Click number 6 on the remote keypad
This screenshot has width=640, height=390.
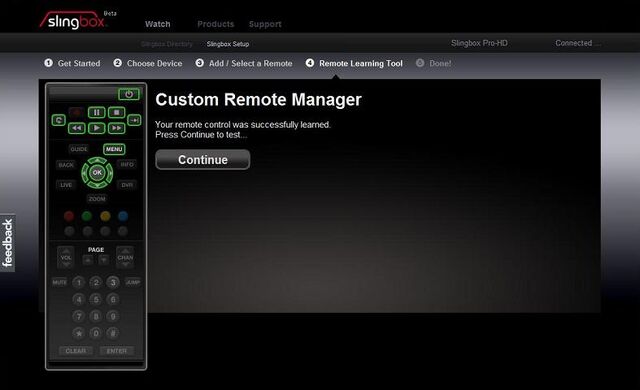coord(113,299)
